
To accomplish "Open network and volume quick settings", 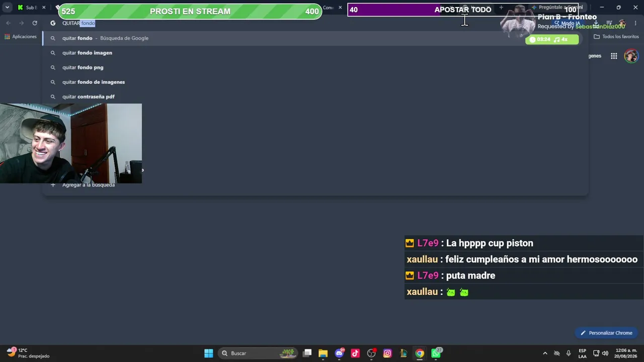I will point(602,353).
